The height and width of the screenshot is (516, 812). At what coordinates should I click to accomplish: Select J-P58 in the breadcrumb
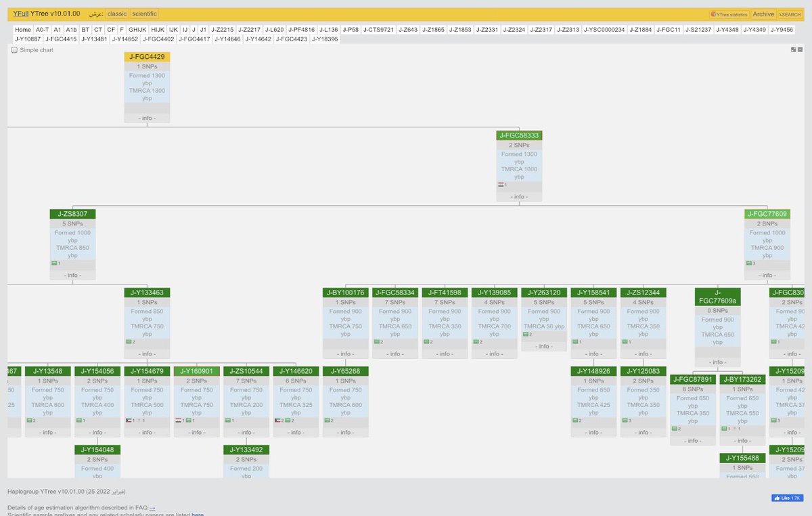point(351,30)
